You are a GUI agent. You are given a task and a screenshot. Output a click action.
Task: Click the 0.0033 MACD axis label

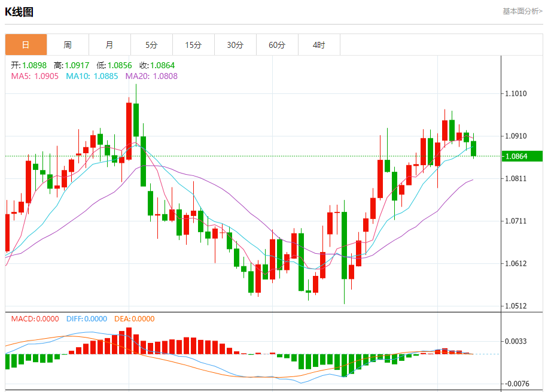pos(516,341)
